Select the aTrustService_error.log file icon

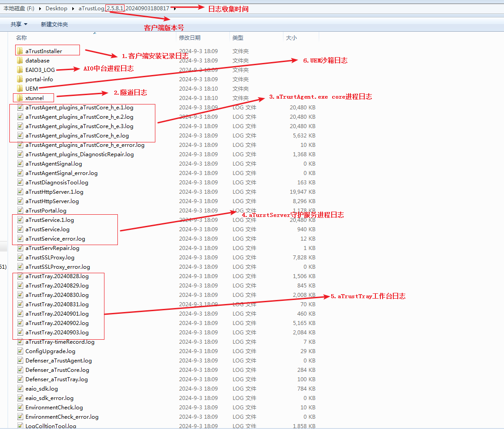point(20,238)
